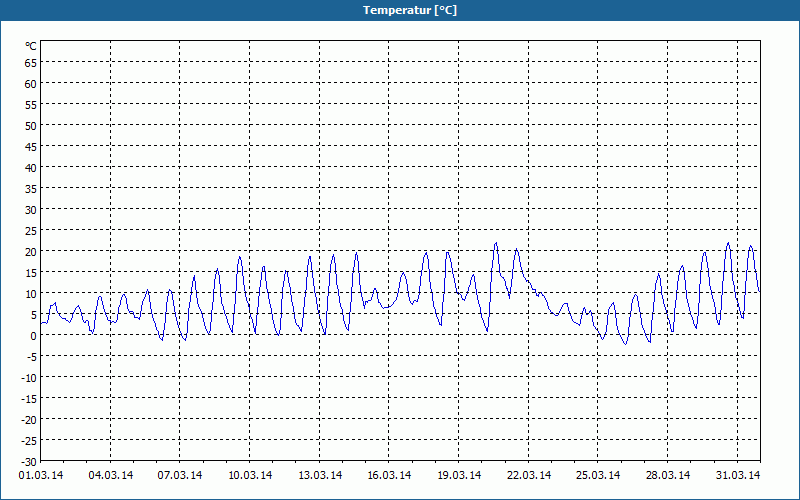Click the 50 value on temperature axis
This screenshot has width=800, height=500.
pos(31,126)
